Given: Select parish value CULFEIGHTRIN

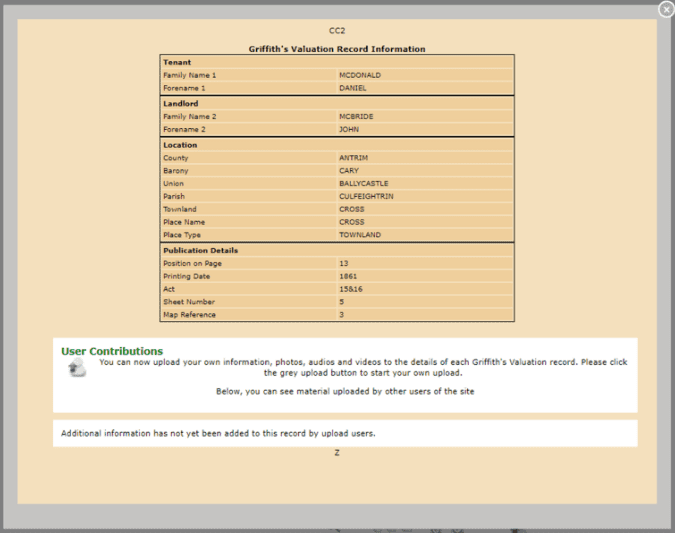Looking at the screenshot, I should pos(366,197).
